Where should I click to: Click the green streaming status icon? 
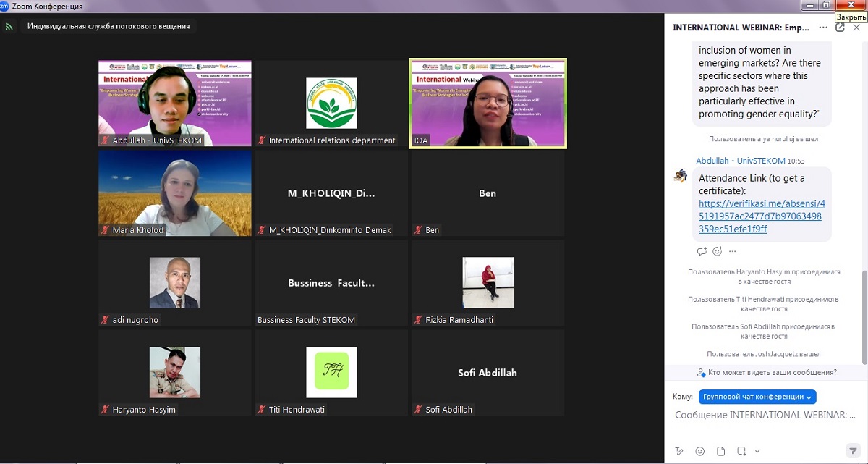(x=9, y=27)
